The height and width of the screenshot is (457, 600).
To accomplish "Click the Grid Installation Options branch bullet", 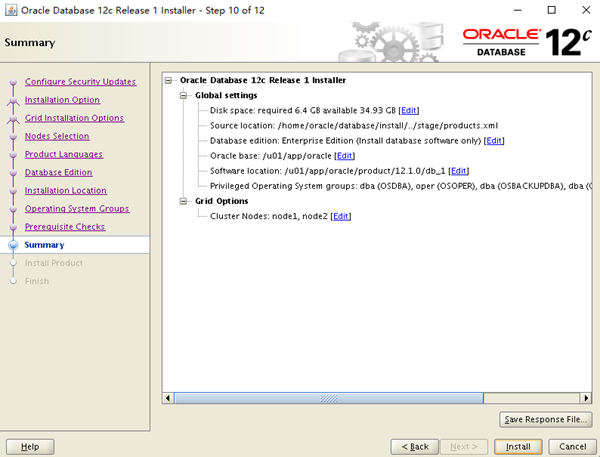I will click(x=13, y=119).
